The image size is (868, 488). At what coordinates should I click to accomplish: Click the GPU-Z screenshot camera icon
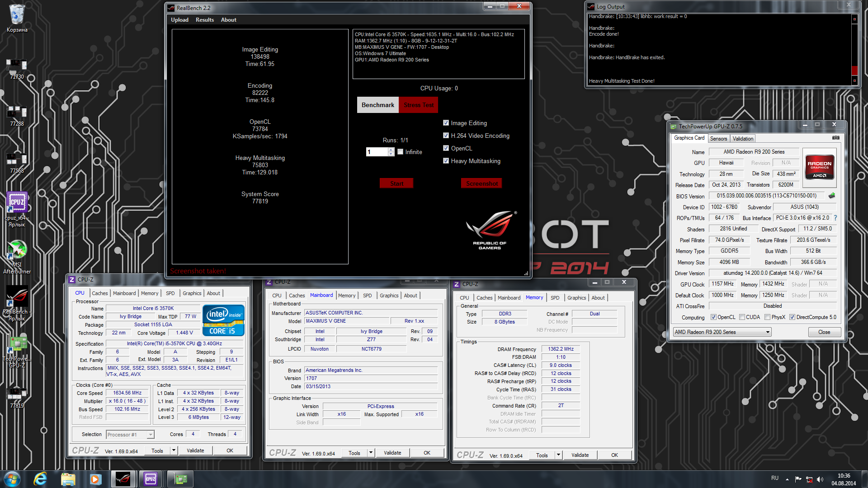pyautogui.click(x=836, y=138)
